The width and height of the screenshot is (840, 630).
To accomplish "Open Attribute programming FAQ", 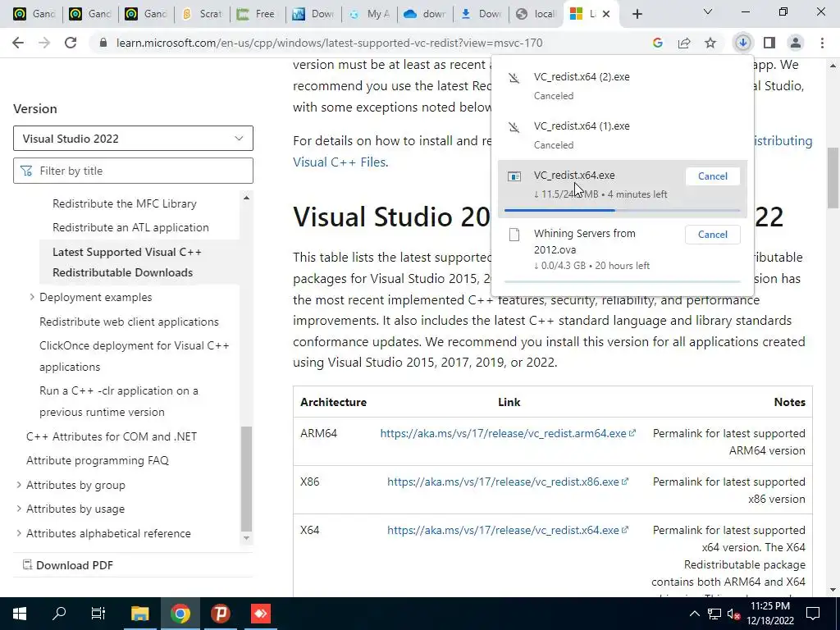I will pos(98,461).
